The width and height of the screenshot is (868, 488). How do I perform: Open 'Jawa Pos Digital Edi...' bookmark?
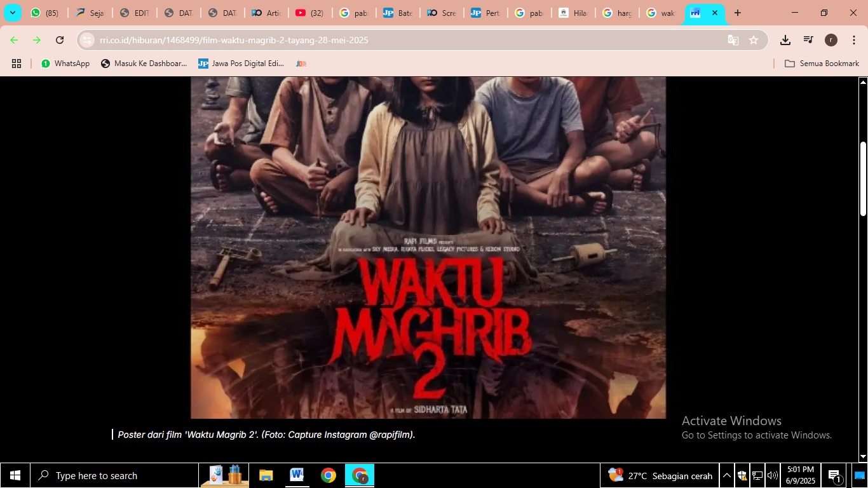(x=241, y=64)
